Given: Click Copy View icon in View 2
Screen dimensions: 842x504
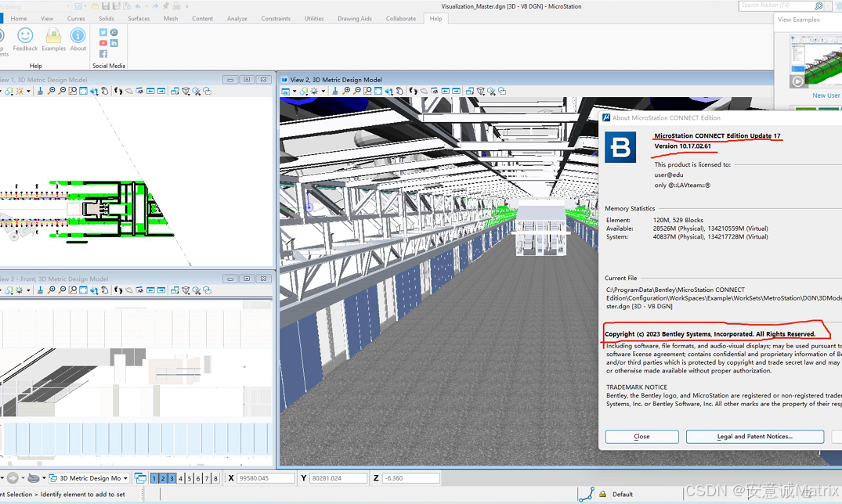Looking at the screenshot, I should pyautogui.click(x=470, y=92).
